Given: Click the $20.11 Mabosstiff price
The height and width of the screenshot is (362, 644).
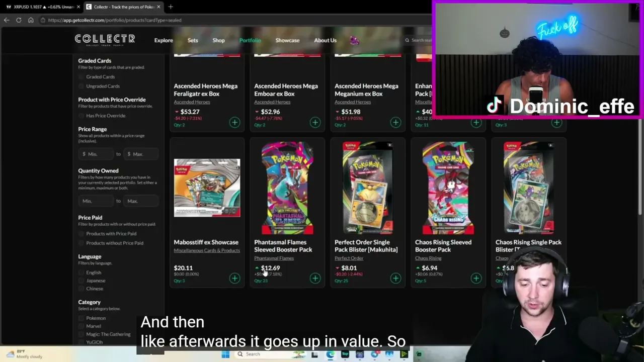Looking at the screenshot, I should (183, 268).
